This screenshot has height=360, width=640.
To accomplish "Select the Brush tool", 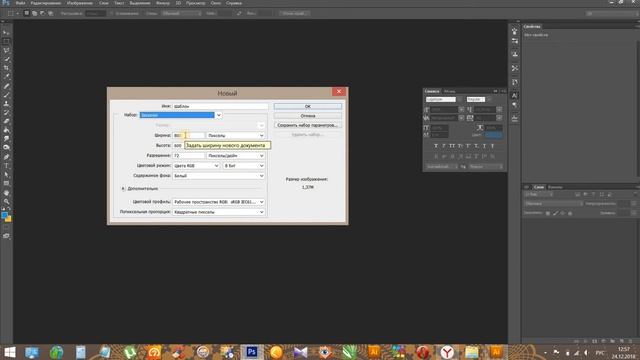I will point(6,95).
